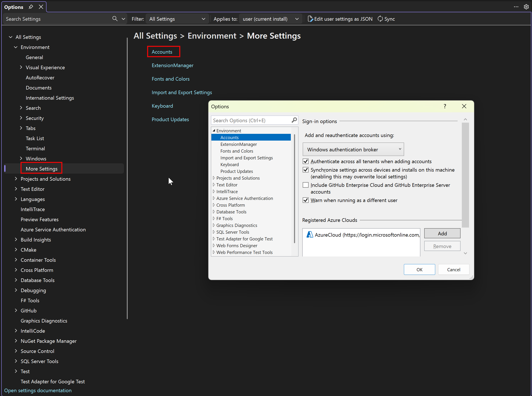Click the Azure Cloud logo icon
Viewport: 532px width, 396px height.
pyautogui.click(x=310, y=235)
